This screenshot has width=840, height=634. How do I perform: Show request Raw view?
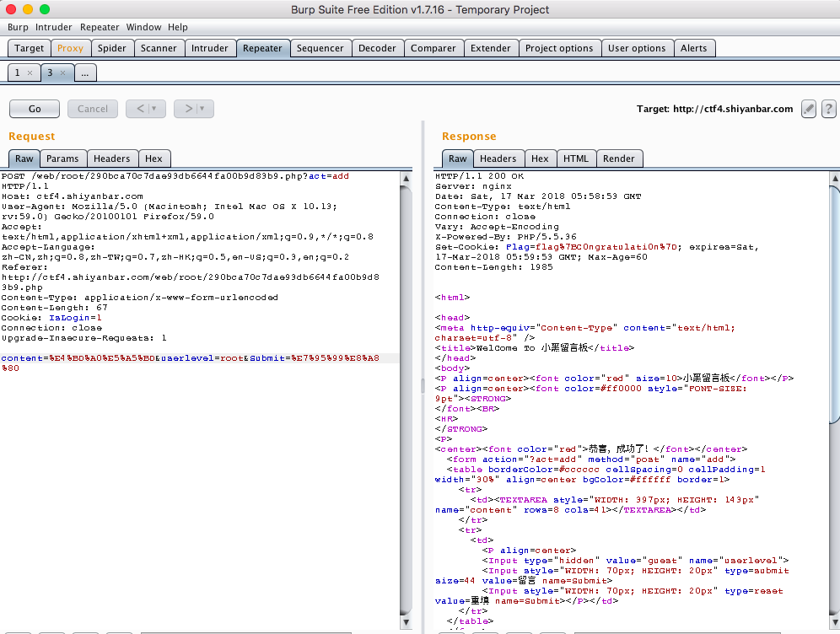24,158
